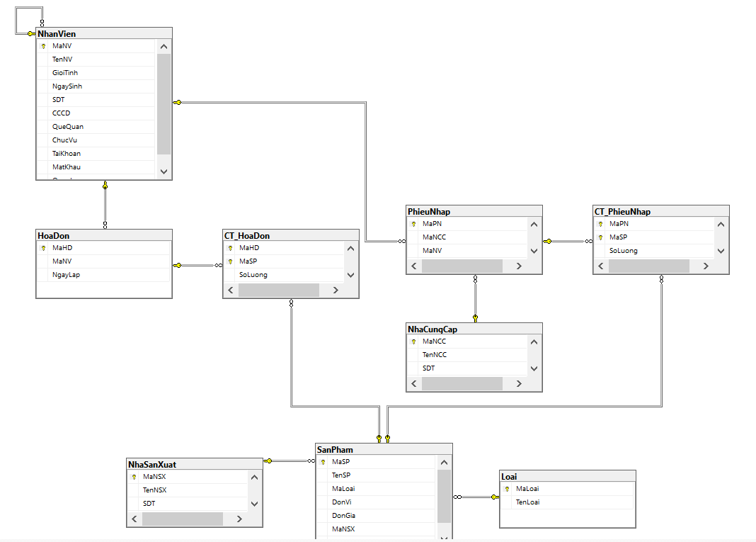Select the TenNV column in NhanVien
This screenshot has width=756, height=542.
point(96,60)
